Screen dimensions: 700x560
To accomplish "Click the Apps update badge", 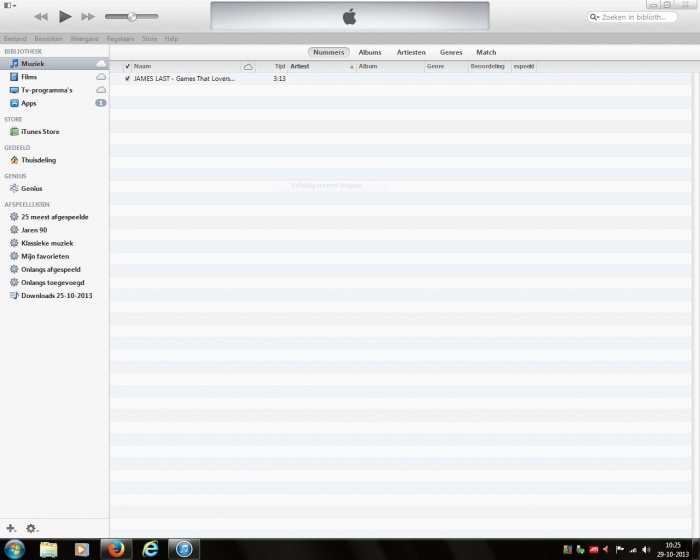I will 101,103.
